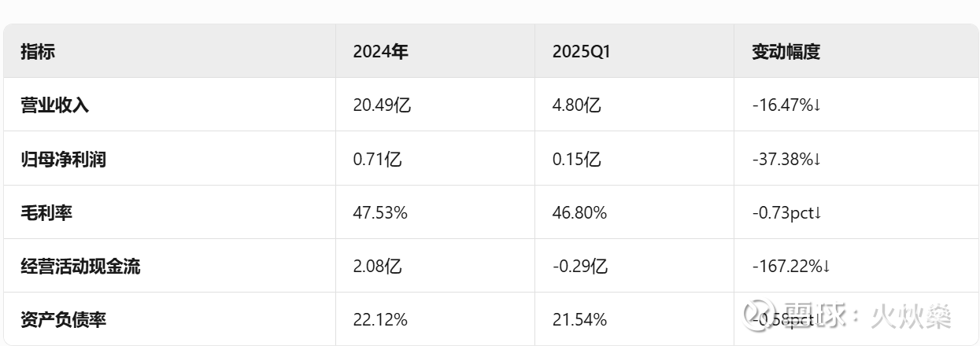Click the 20.49亿 revenue cell
This screenshot has width=980, height=346.
click(382, 105)
